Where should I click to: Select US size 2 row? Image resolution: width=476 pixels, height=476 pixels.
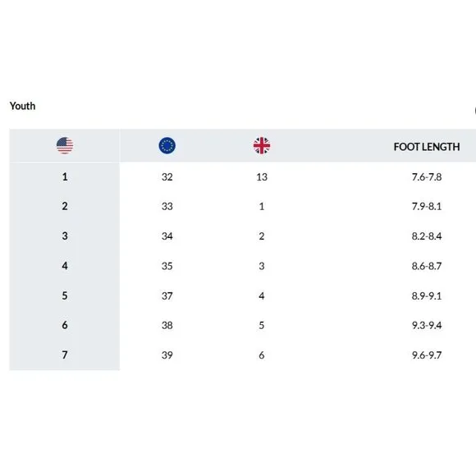243,207
